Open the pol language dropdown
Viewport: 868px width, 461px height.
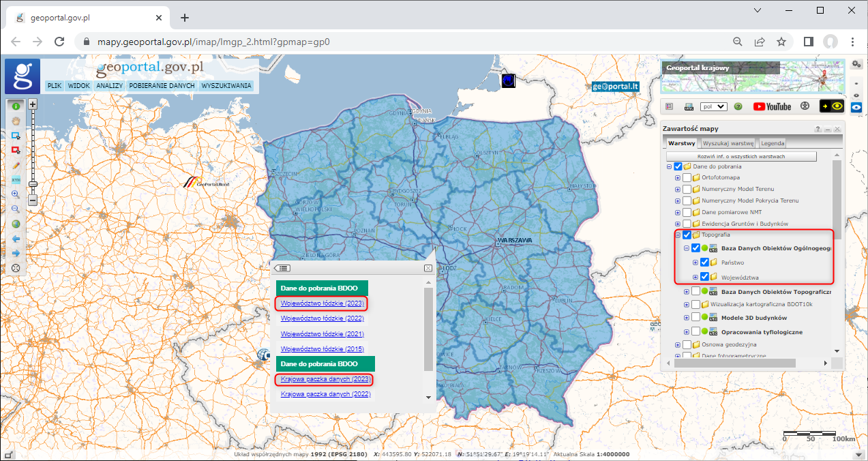pyautogui.click(x=714, y=107)
